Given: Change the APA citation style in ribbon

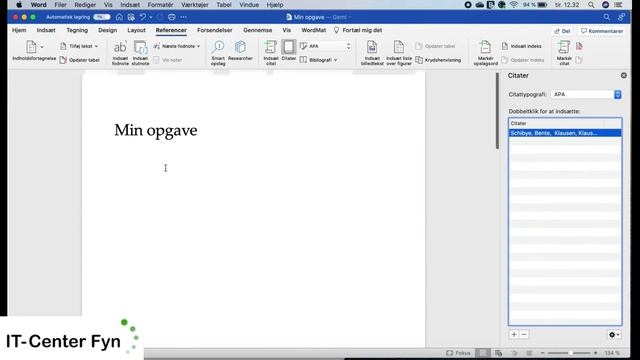Looking at the screenshot, I should click(325, 46).
